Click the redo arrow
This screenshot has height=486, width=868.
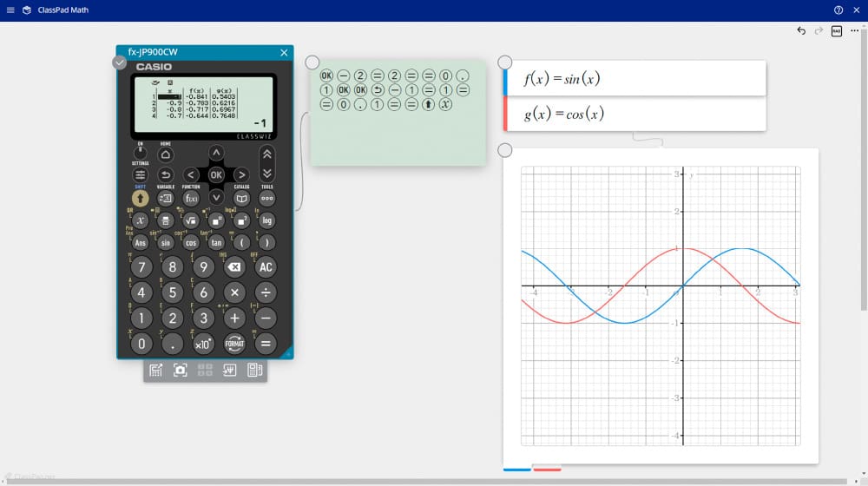819,30
